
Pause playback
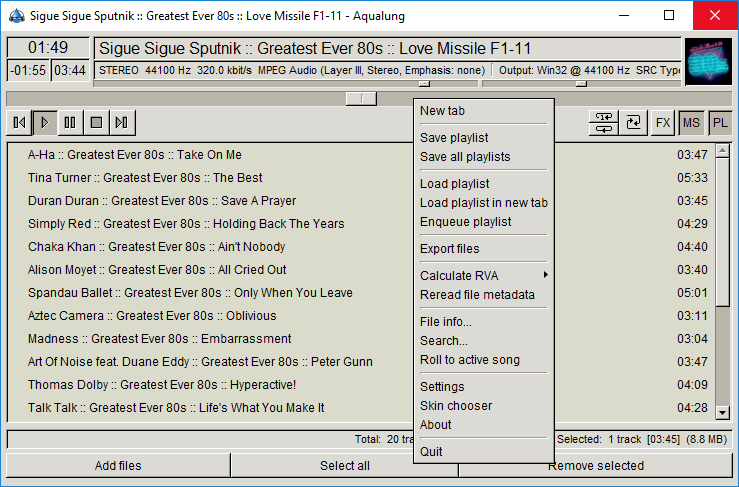[x=70, y=123]
